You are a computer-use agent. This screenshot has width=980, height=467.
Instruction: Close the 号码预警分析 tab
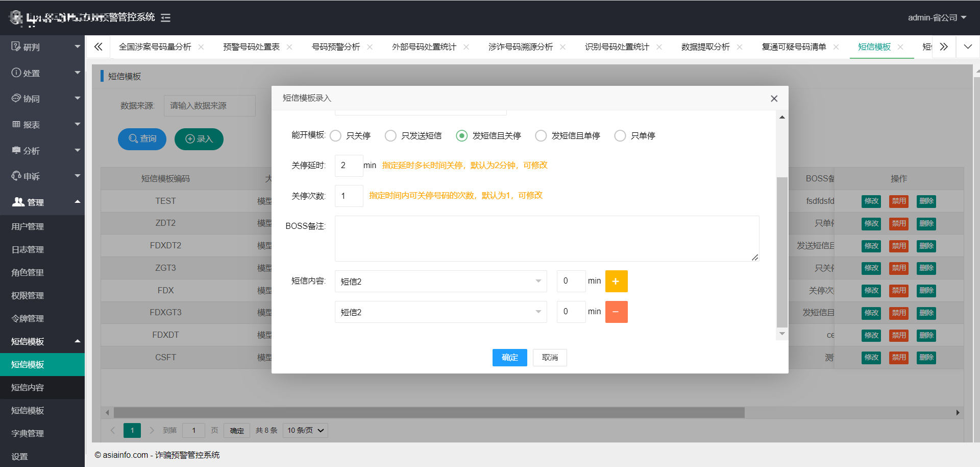[370, 47]
